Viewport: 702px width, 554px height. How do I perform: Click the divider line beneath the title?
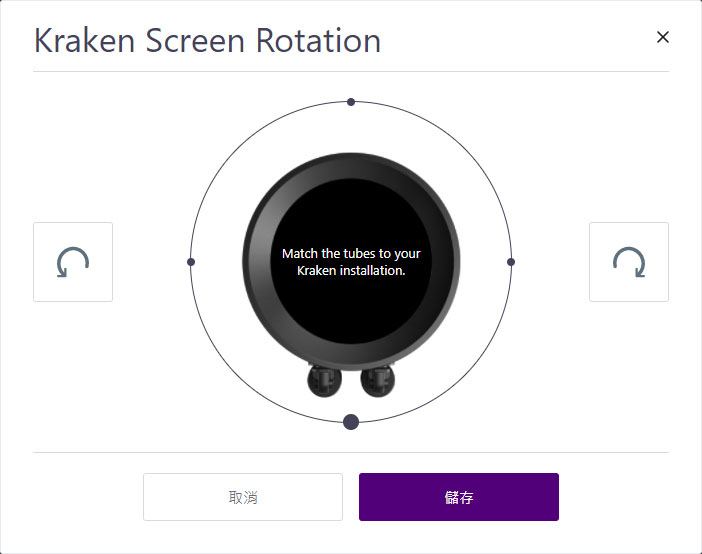351,71
